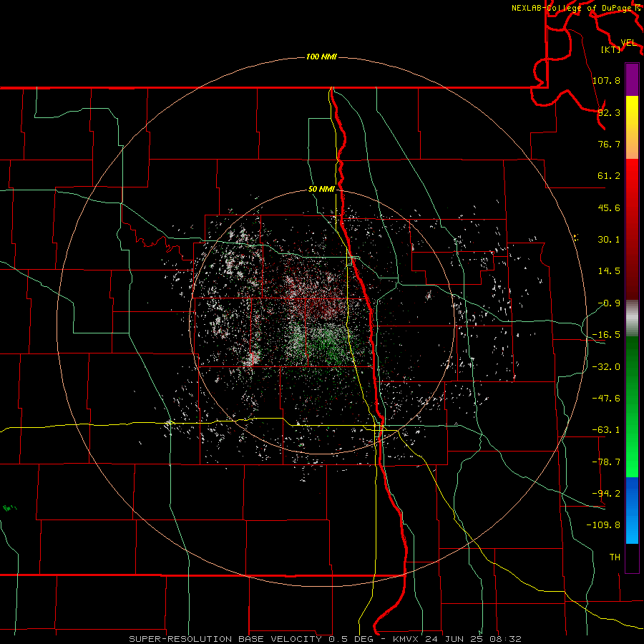
Task: Pick the blue segment of color bar
Action: [x=632, y=510]
